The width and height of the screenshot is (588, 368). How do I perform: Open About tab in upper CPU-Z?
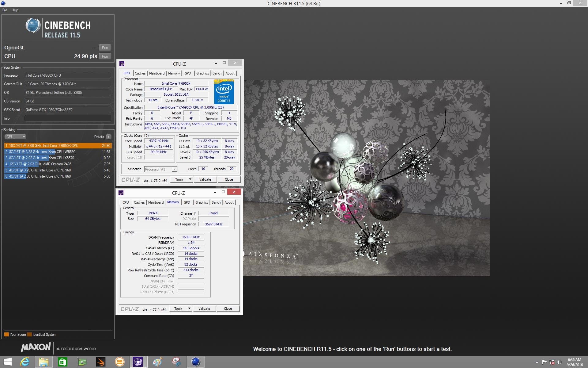point(230,73)
